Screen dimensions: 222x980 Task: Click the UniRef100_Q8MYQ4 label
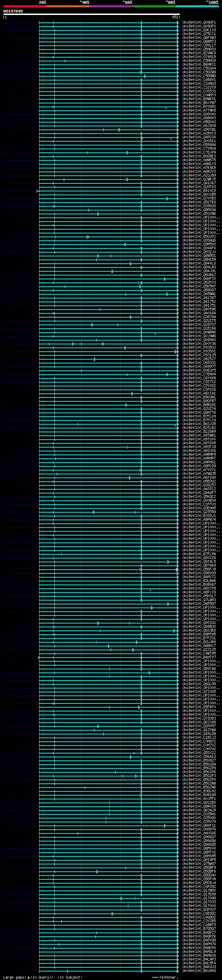[x=199, y=210]
